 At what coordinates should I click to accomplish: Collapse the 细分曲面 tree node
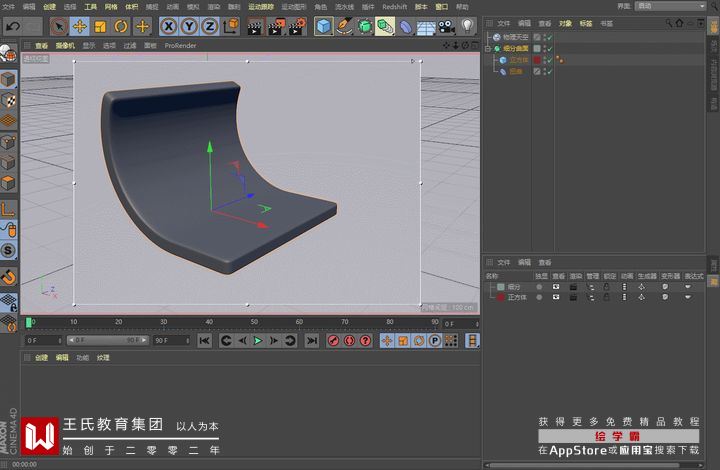coord(487,48)
